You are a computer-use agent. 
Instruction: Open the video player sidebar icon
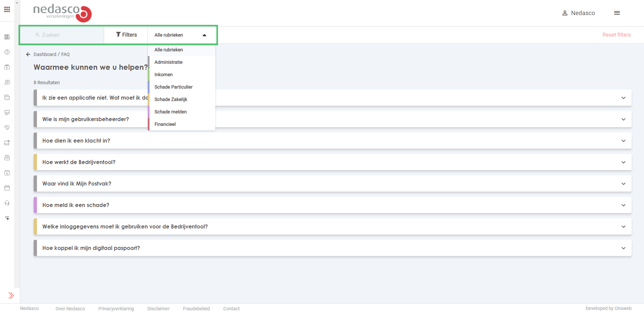(7, 67)
